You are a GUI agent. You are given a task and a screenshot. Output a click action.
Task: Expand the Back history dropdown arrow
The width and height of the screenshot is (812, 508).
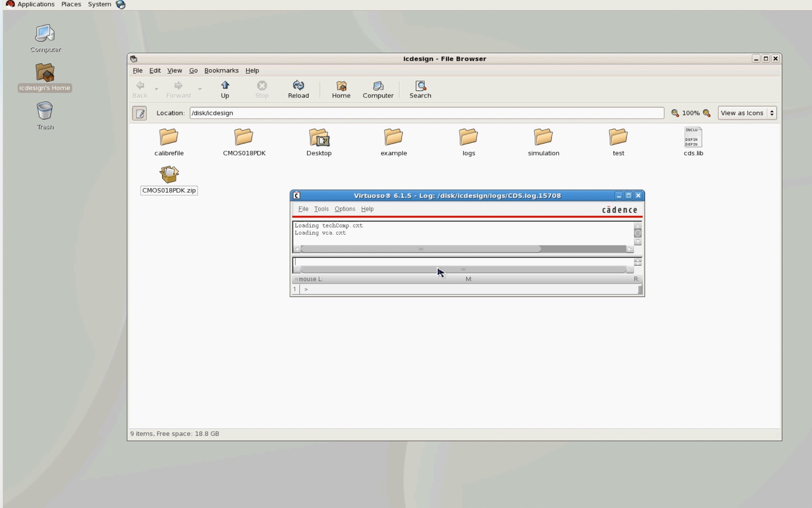coord(156,89)
